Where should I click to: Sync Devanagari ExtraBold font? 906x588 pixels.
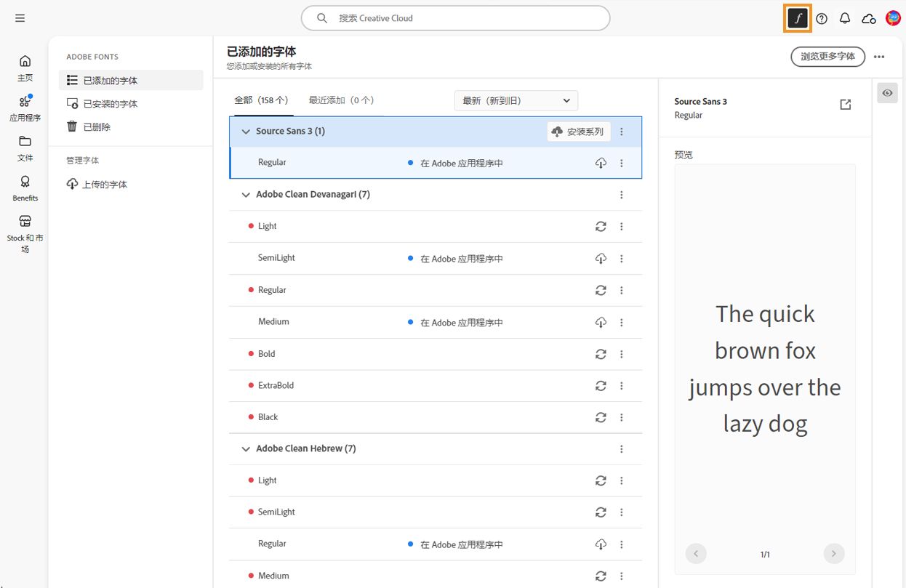click(x=601, y=386)
